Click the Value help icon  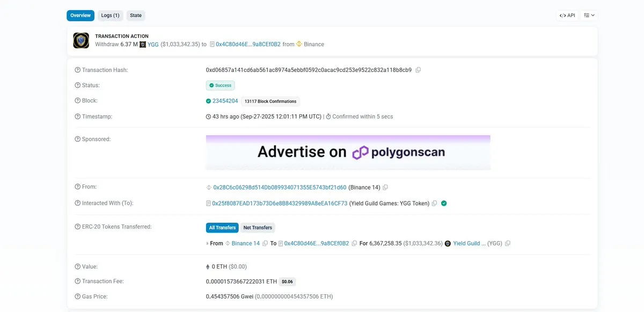77,267
